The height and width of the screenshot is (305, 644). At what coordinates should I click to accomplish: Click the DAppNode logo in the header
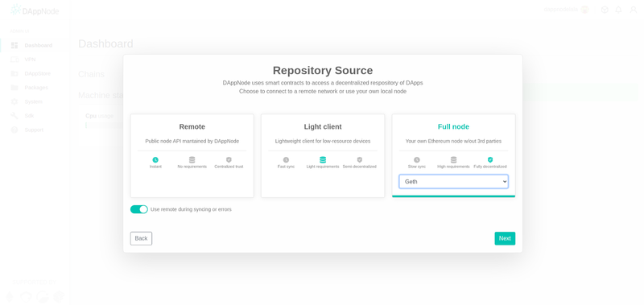coord(35,10)
